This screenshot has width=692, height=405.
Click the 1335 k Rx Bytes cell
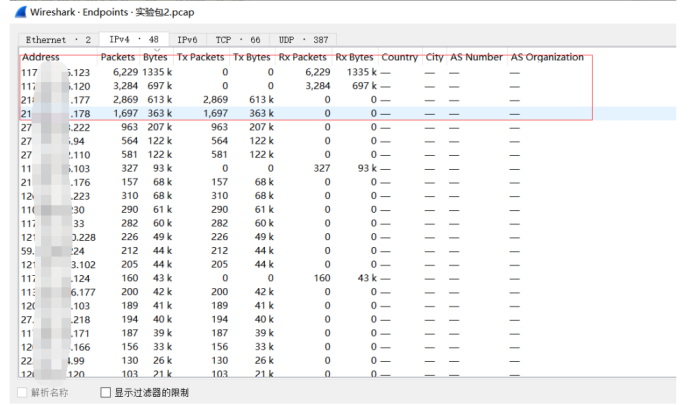point(362,72)
